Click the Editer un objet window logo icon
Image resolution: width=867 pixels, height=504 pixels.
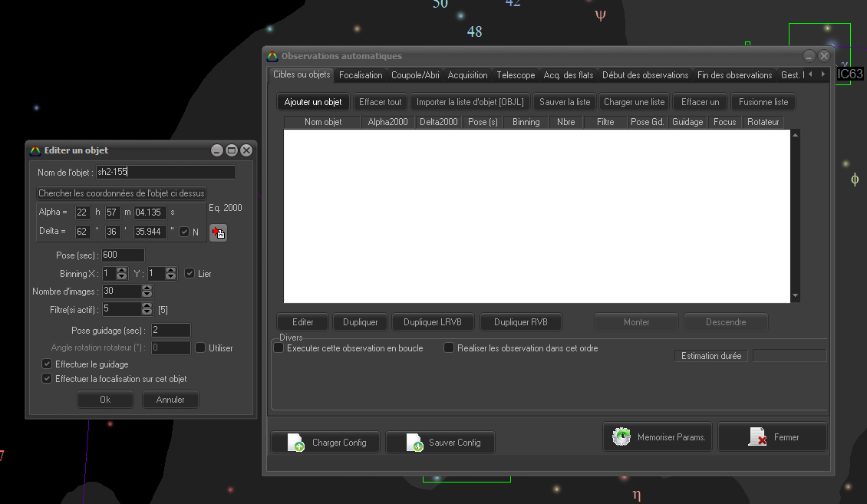[x=35, y=150]
